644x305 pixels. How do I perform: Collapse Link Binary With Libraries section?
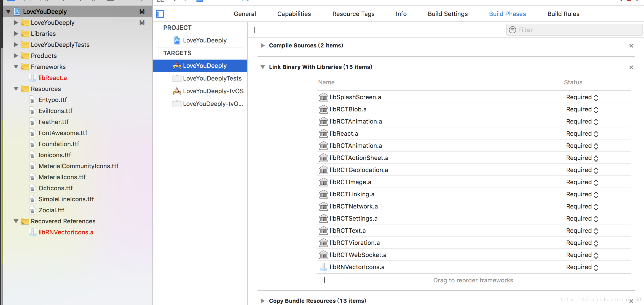coord(262,66)
